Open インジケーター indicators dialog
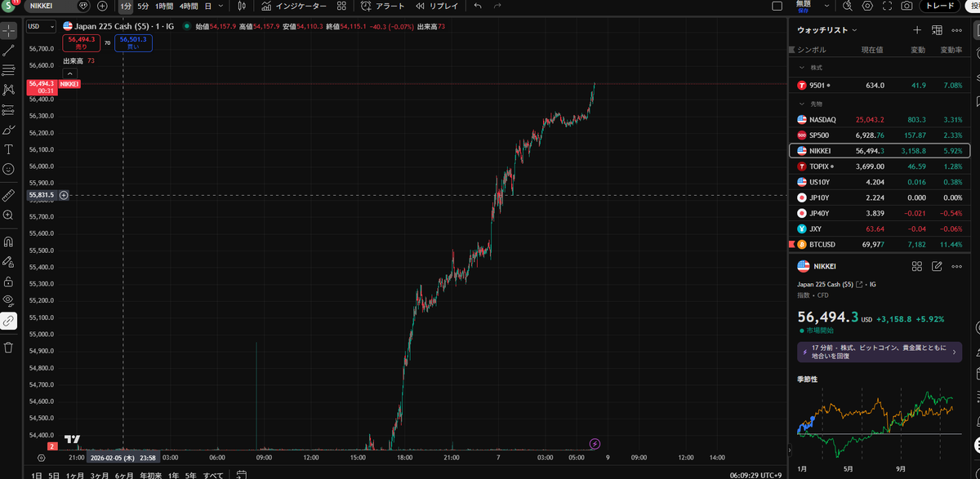 [292, 6]
